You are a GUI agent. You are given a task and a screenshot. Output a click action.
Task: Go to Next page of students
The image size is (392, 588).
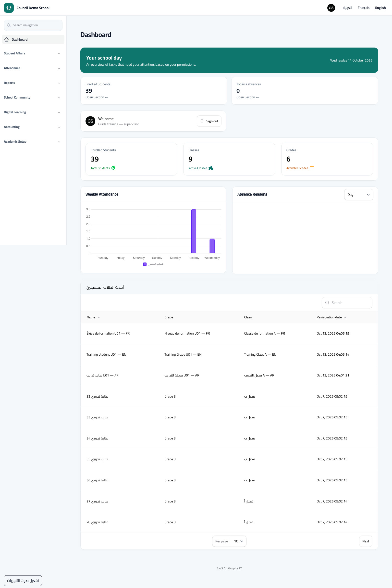(x=366, y=541)
